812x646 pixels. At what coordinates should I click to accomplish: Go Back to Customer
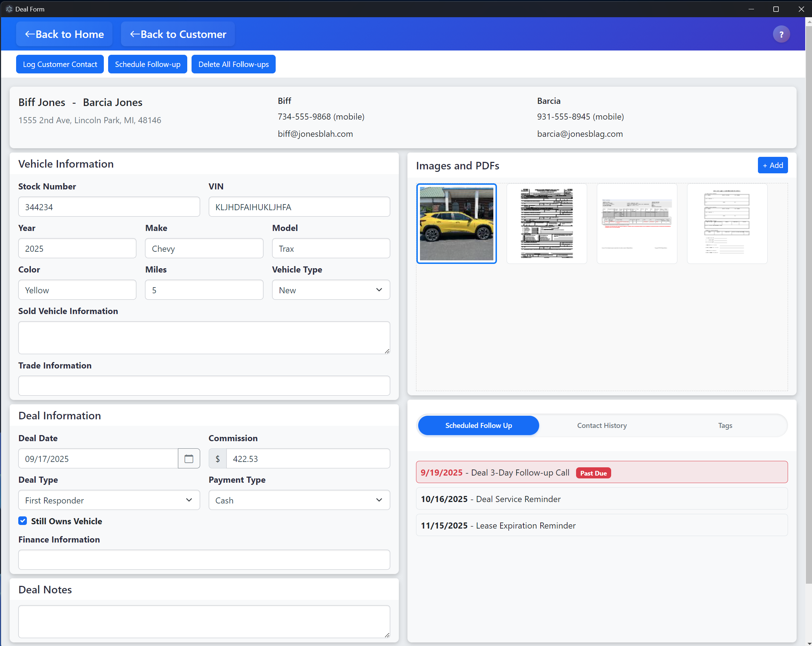point(178,34)
